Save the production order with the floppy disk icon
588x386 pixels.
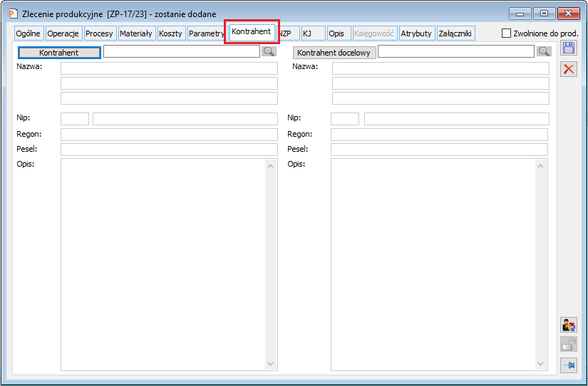point(569,48)
